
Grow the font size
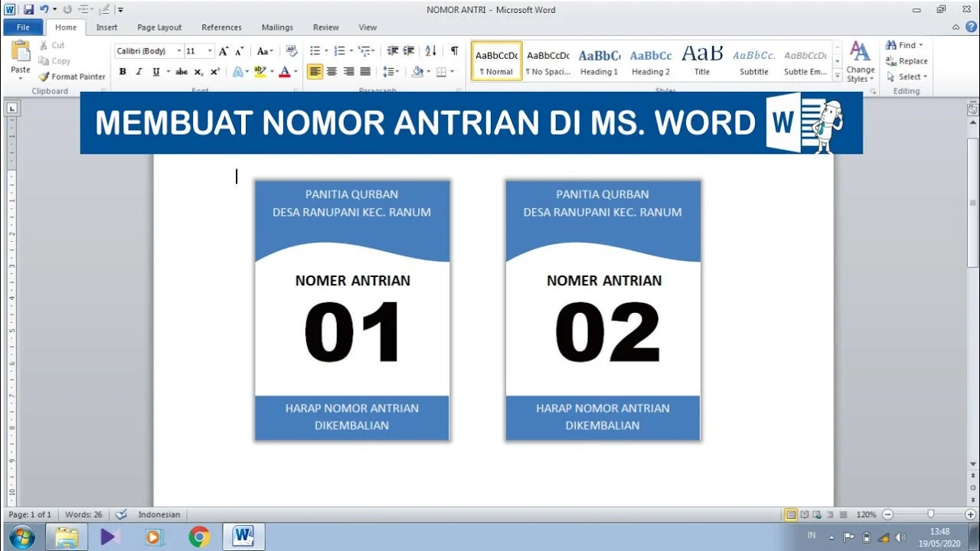tap(224, 51)
